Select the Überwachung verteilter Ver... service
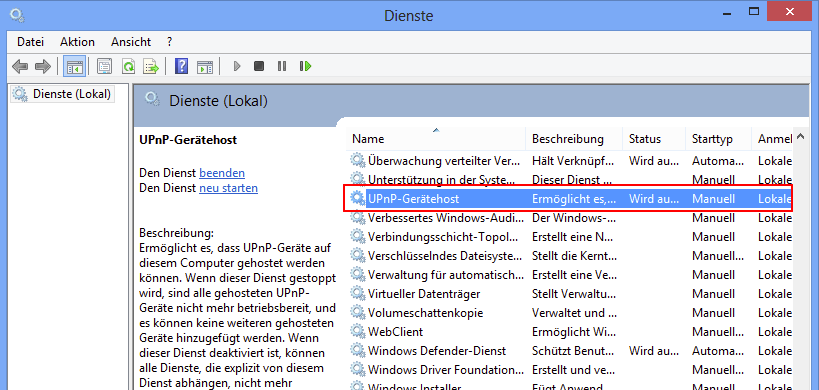819x390 pixels. (x=444, y=160)
